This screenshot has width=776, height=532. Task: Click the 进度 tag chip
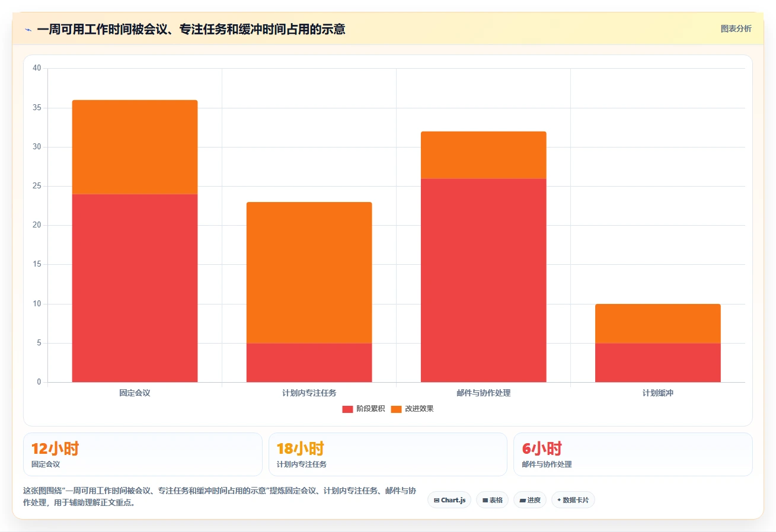click(x=530, y=500)
